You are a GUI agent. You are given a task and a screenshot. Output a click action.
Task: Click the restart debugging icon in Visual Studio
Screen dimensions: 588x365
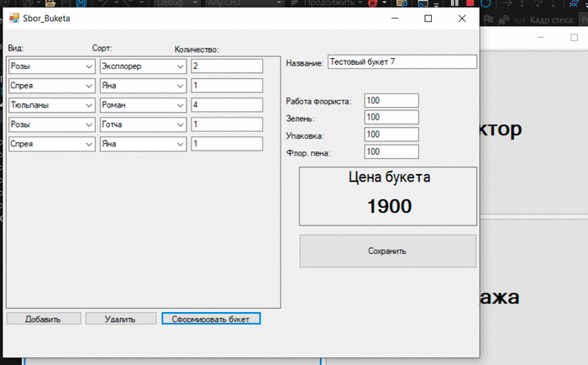[x=486, y=3]
